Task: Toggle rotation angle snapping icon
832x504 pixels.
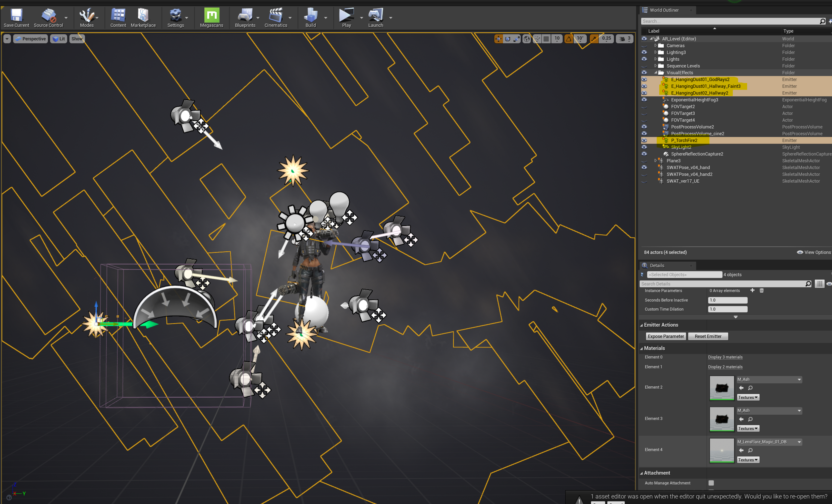Action: pyautogui.click(x=569, y=39)
